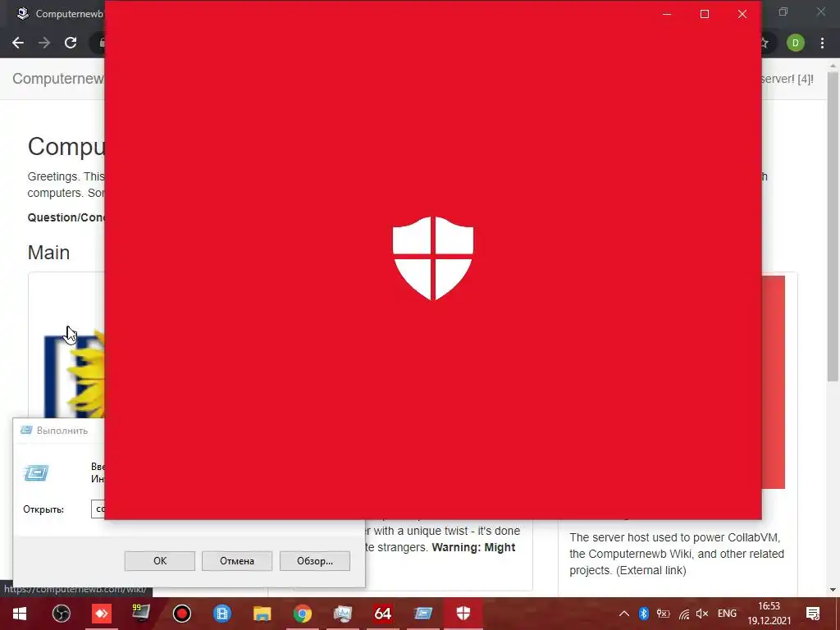Click the Computernewb site header link

click(x=58, y=79)
